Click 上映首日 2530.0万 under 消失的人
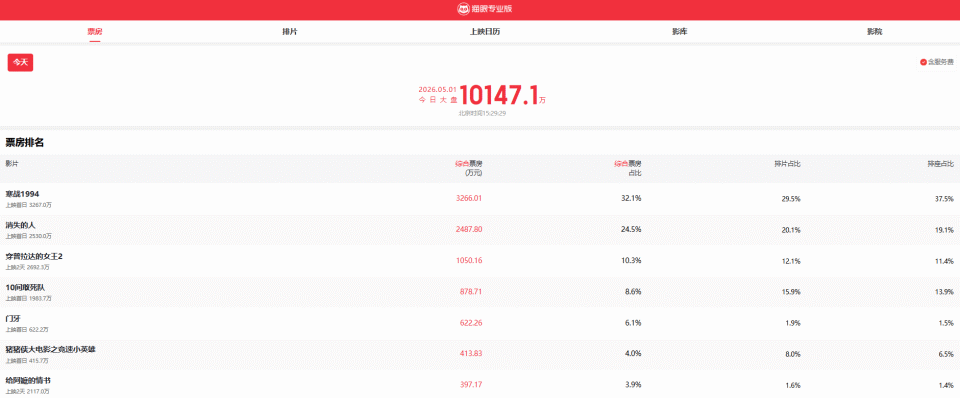The image size is (960, 398). point(29,236)
